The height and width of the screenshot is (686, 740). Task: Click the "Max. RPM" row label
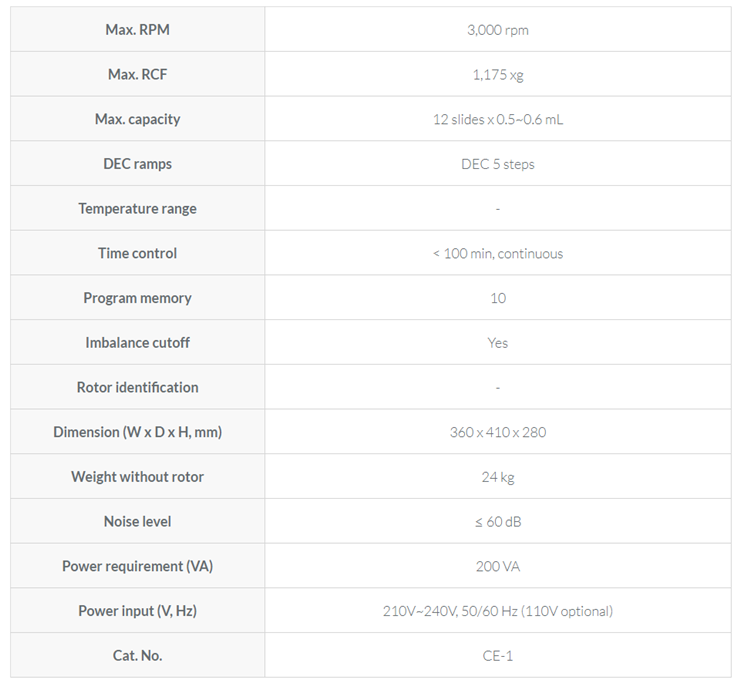click(x=138, y=30)
